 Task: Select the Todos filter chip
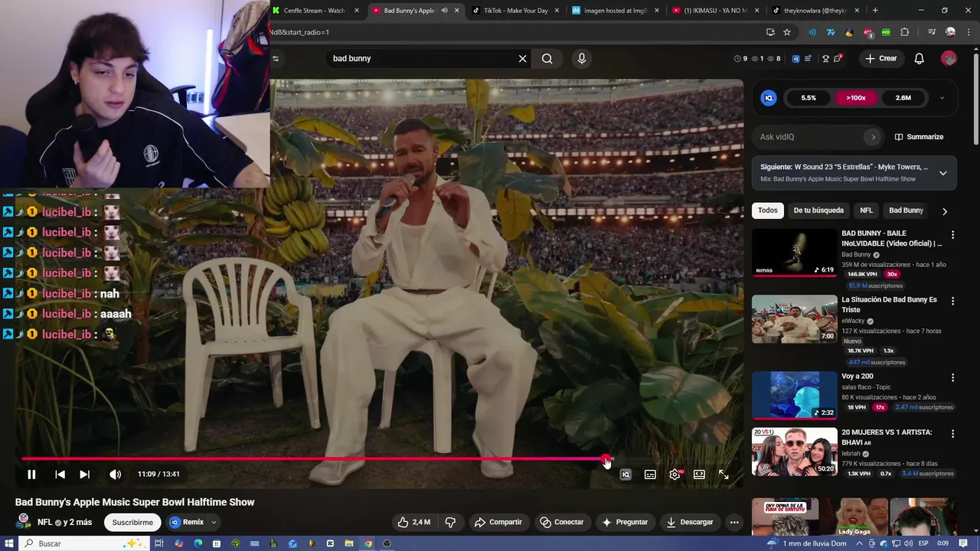pyautogui.click(x=768, y=210)
